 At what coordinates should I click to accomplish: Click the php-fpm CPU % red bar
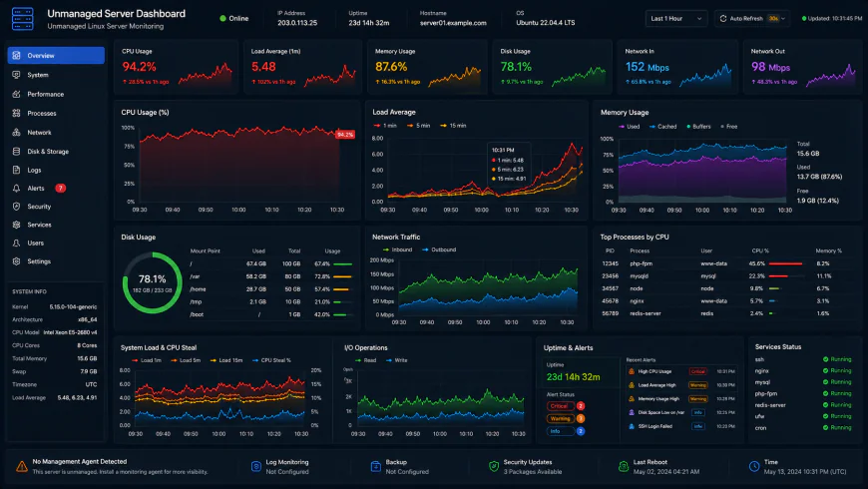click(x=785, y=264)
